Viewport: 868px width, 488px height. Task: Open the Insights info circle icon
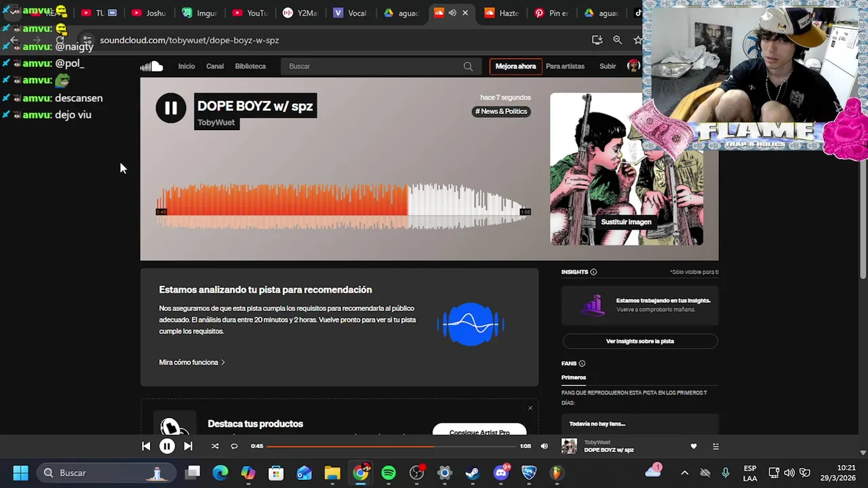pyautogui.click(x=593, y=272)
